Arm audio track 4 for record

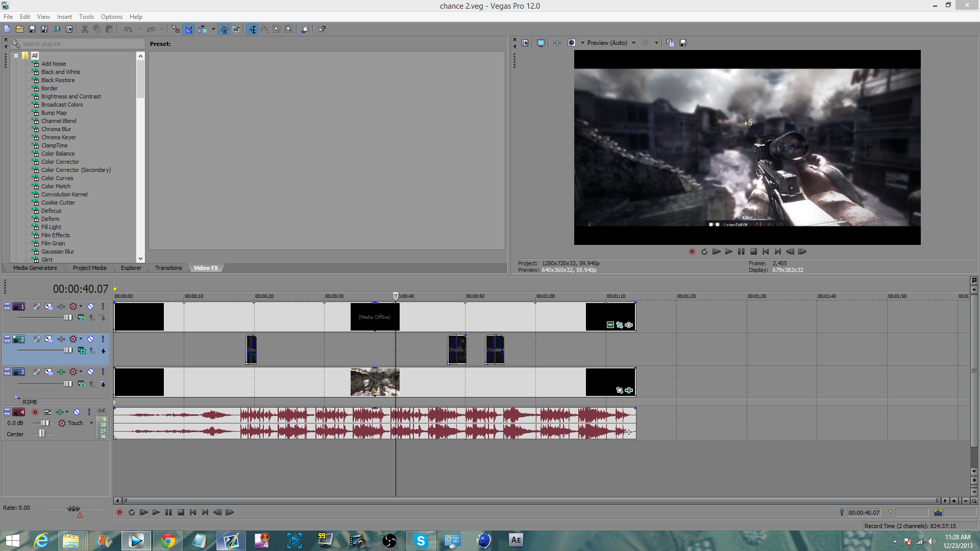35,412
